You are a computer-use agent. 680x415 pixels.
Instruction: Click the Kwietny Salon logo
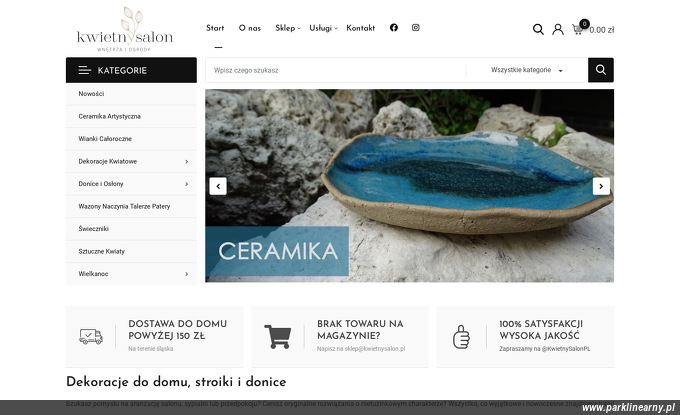pos(125,29)
